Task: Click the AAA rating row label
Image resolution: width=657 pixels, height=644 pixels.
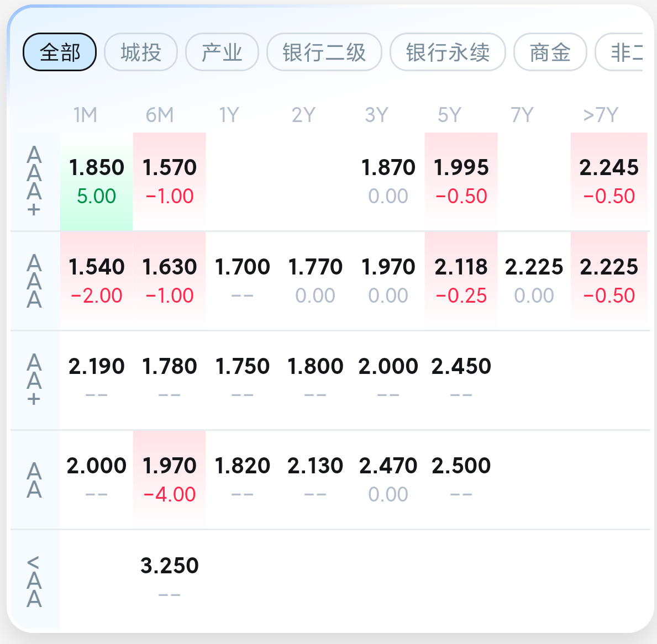Action: 34,281
